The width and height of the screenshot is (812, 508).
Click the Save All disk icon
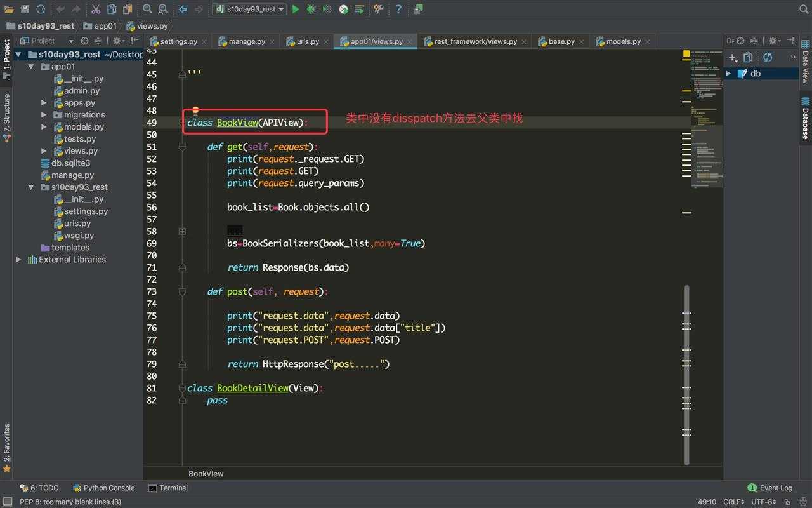tap(25, 9)
